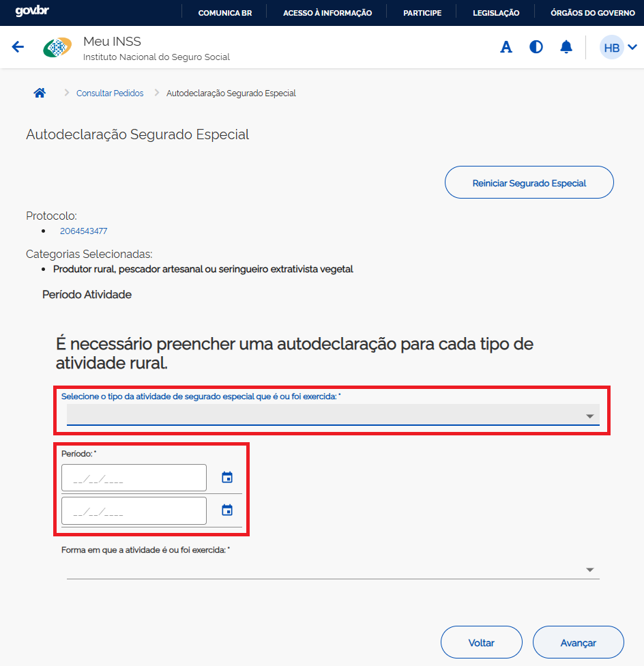Click the first Período date field
The image size is (644, 666).
point(134,478)
